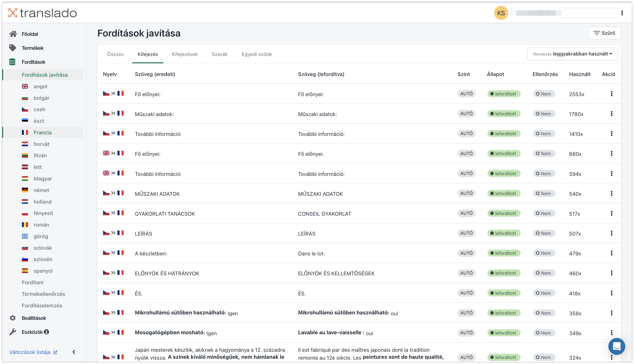Toggle Nem check status on A készletben: row
Image resolution: width=634 pixels, height=364 pixels.
pyautogui.click(x=544, y=253)
